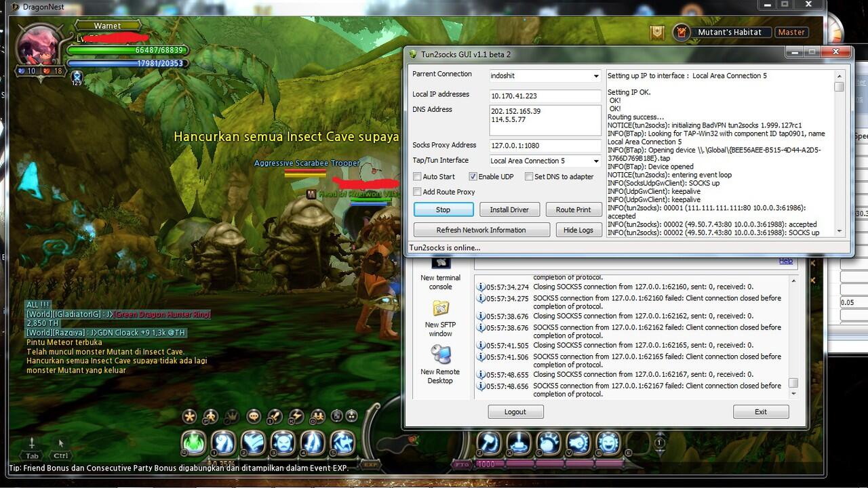Open the character icon marked P
Screen dimensions: 868x488
pyautogui.click(x=211, y=416)
